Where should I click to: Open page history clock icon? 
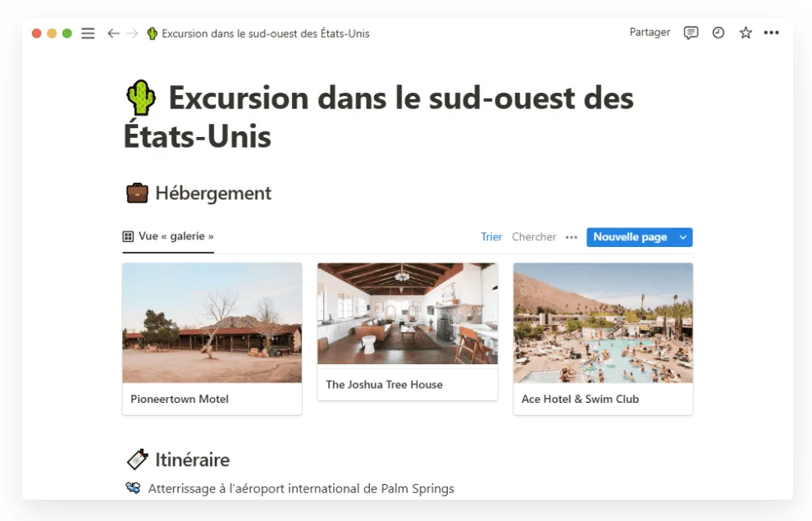click(x=718, y=33)
